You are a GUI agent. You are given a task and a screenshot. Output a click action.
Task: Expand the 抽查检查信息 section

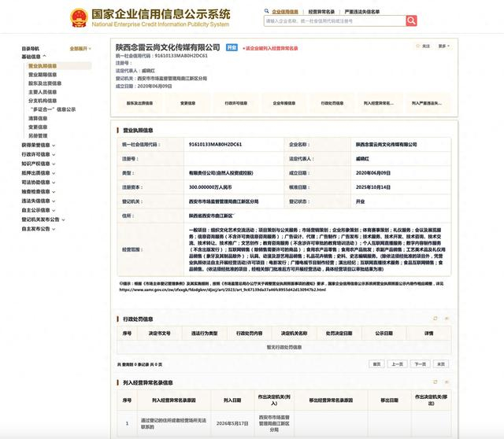coord(39,192)
